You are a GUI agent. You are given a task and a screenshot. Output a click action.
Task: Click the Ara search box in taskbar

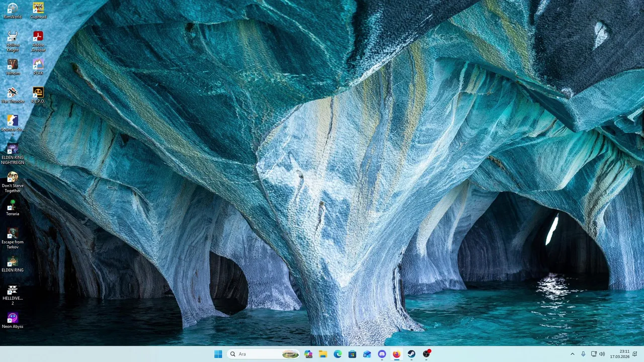tap(263, 354)
